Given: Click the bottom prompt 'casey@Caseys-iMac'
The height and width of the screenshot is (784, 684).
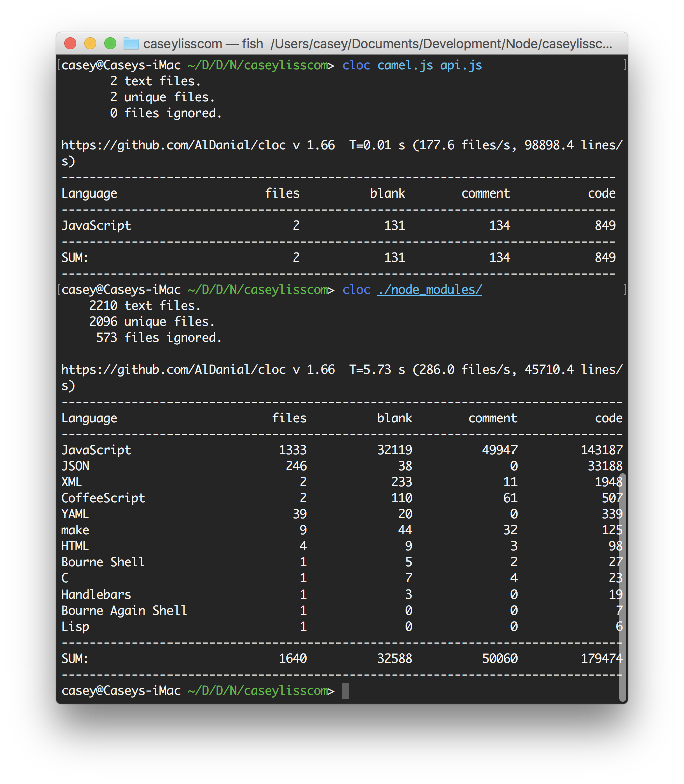Looking at the screenshot, I should (121, 691).
